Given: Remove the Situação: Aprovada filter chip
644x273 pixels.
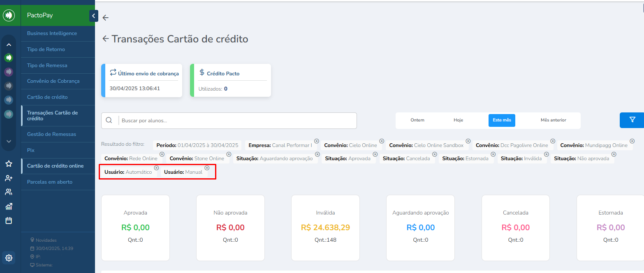Looking at the screenshot, I should point(375,154).
